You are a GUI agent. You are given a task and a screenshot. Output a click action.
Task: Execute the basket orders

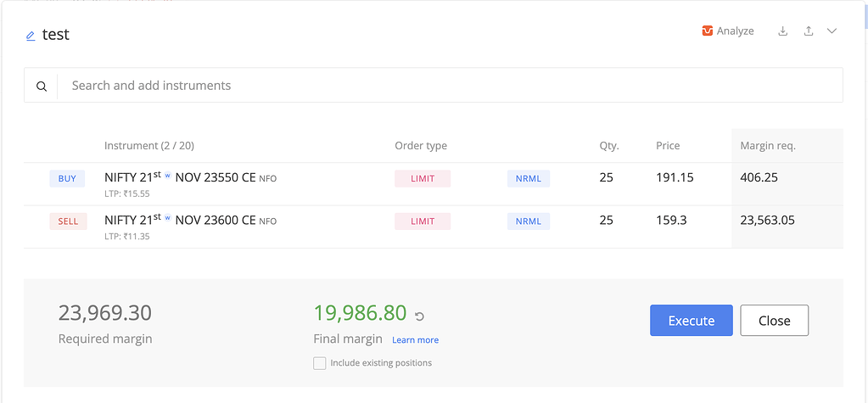tap(692, 321)
